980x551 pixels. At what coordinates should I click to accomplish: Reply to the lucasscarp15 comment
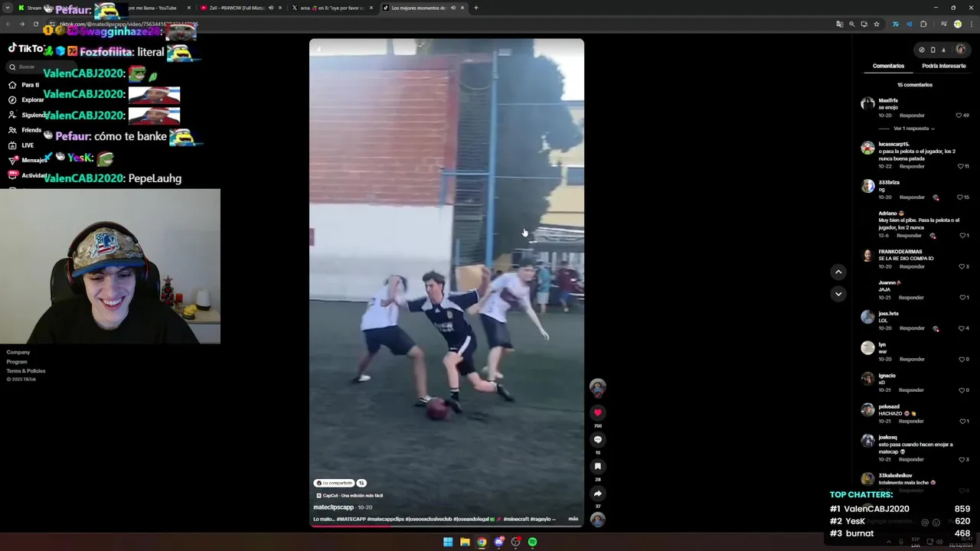click(912, 166)
